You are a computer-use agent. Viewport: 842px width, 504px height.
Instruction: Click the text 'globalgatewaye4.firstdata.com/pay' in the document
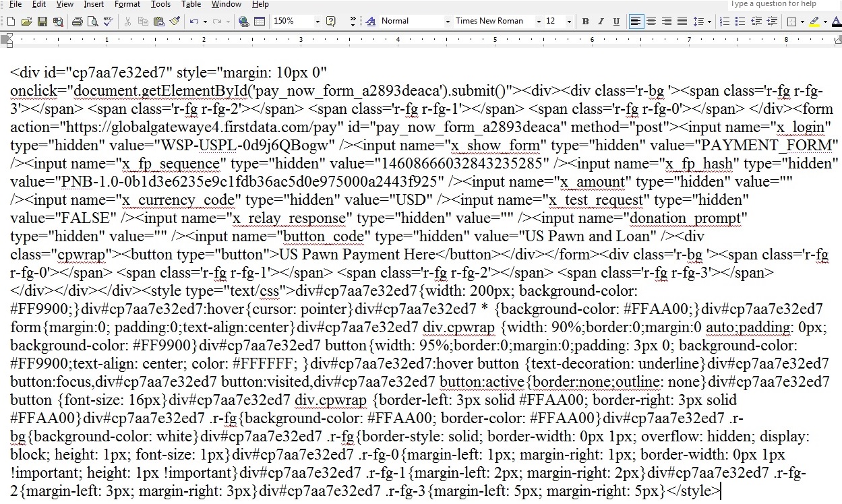click(x=224, y=127)
